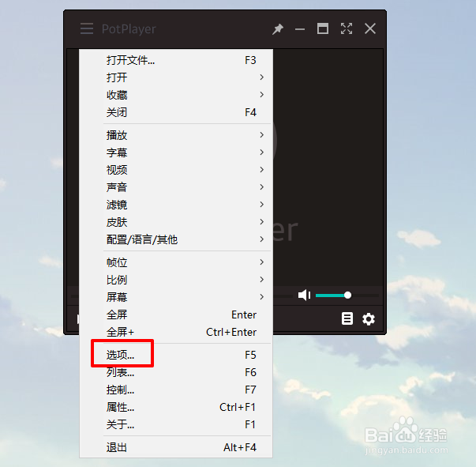Choose 关闭 from the menu
The width and height of the screenshot is (476, 467).
click(x=176, y=112)
